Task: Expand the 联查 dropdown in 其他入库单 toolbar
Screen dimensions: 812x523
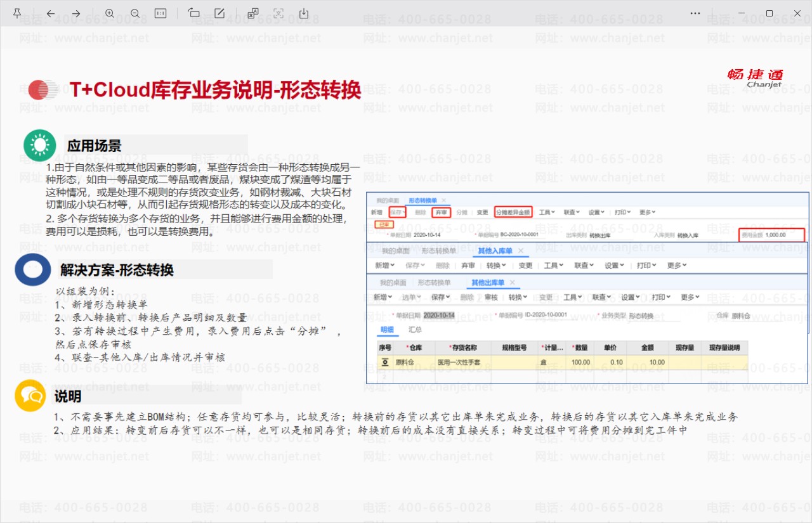Action: click(x=584, y=266)
